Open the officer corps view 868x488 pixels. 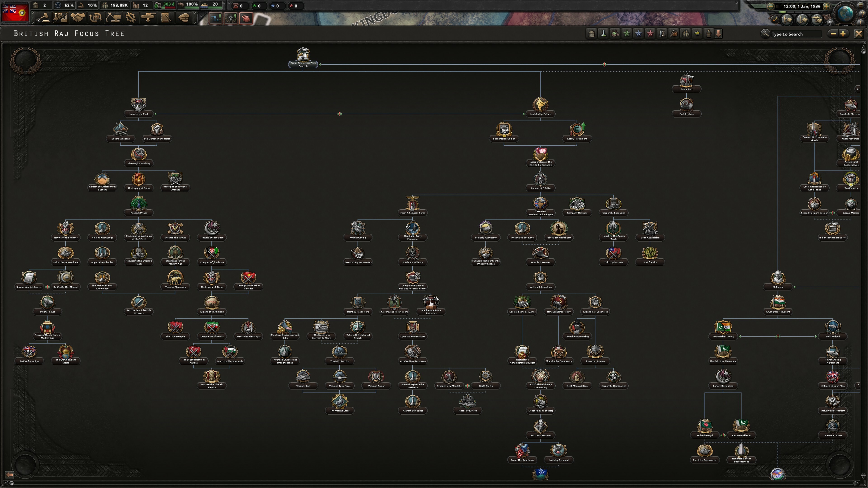point(184,18)
